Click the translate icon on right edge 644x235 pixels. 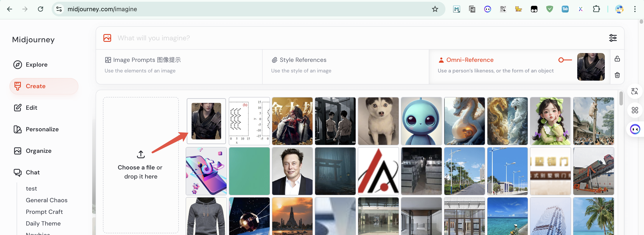click(634, 91)
